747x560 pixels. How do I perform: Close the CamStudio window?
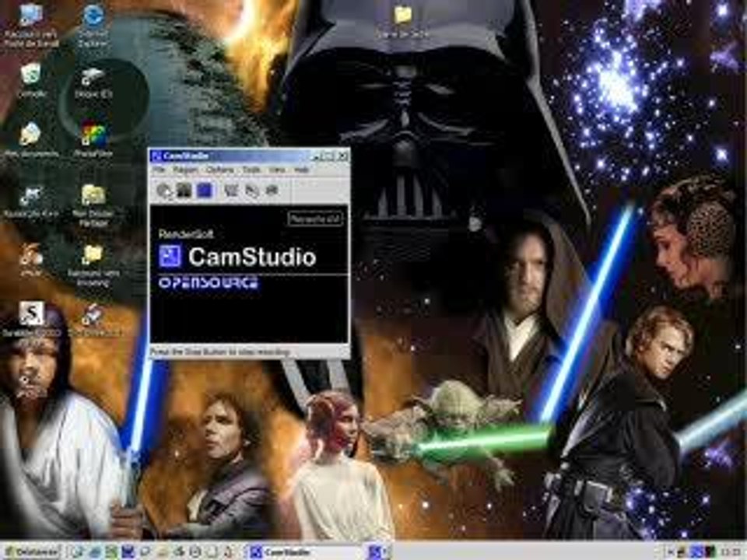342,156
